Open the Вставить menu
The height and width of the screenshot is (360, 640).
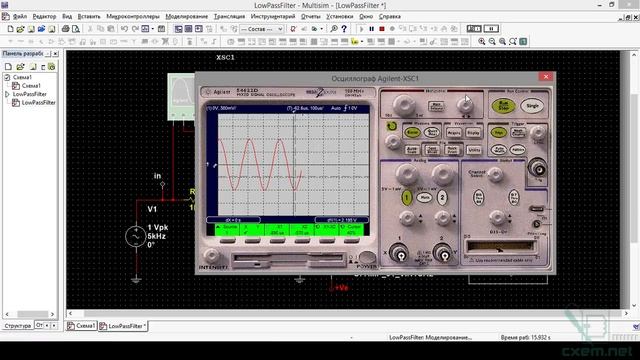(x=89, y=17)
